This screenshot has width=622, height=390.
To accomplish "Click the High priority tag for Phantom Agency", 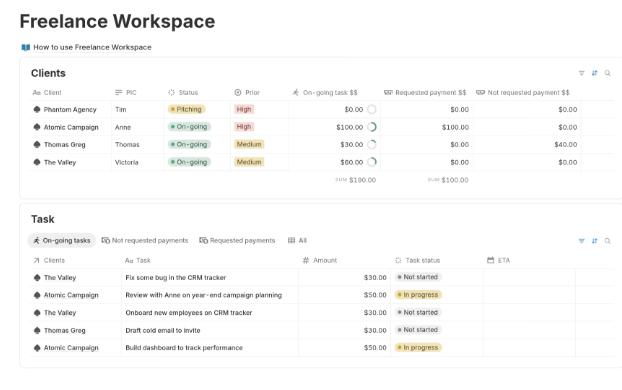I will click(244, 109).
